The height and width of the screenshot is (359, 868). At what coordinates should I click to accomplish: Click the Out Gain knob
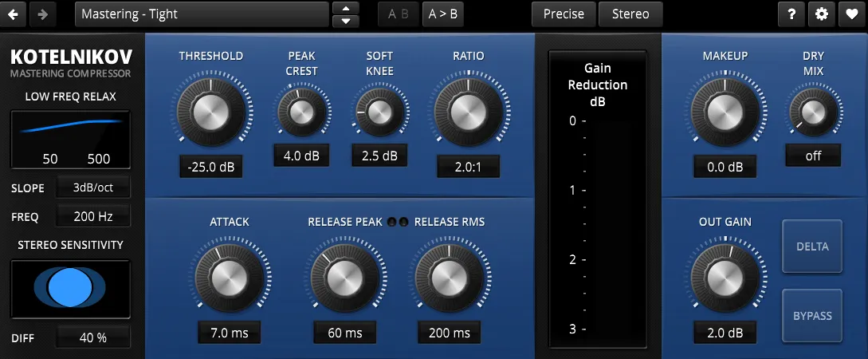pos(725,278)
